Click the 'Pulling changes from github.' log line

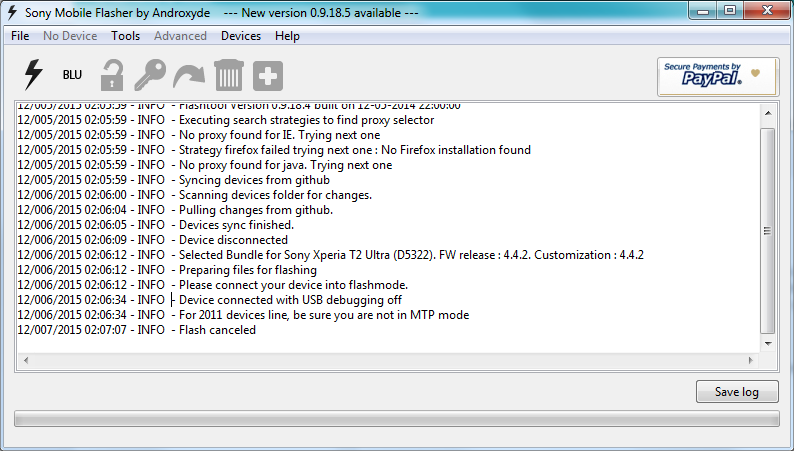tap(175, 210)
